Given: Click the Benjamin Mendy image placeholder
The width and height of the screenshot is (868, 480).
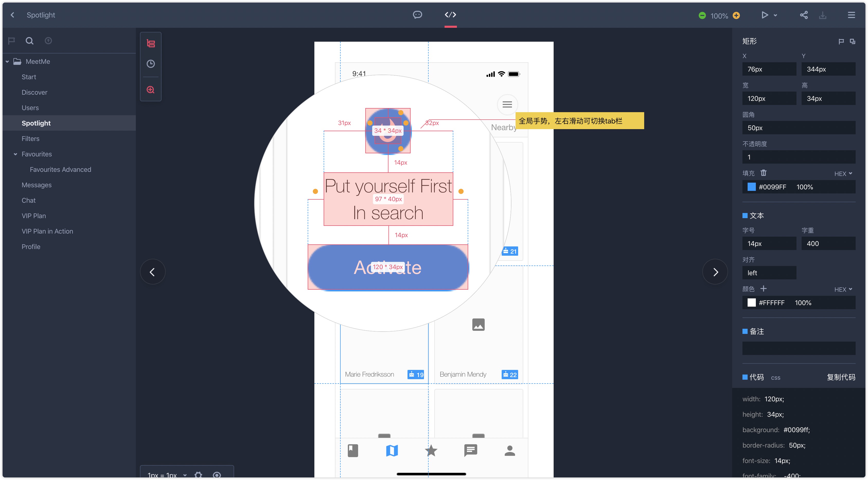Looking at the screenshot, I should coord(478,325).
